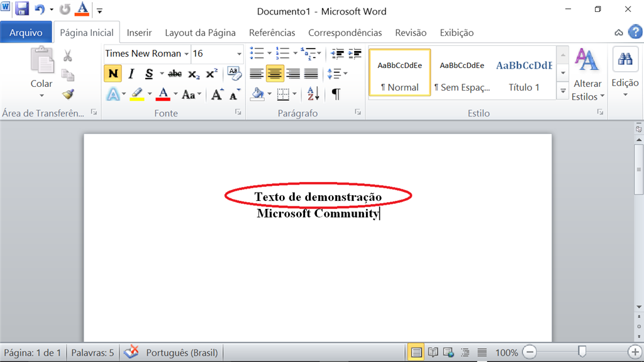This screenshot has width=644, height=362.
Task: Click the font color A in the quick access toolbar
Action: point(82,9)
